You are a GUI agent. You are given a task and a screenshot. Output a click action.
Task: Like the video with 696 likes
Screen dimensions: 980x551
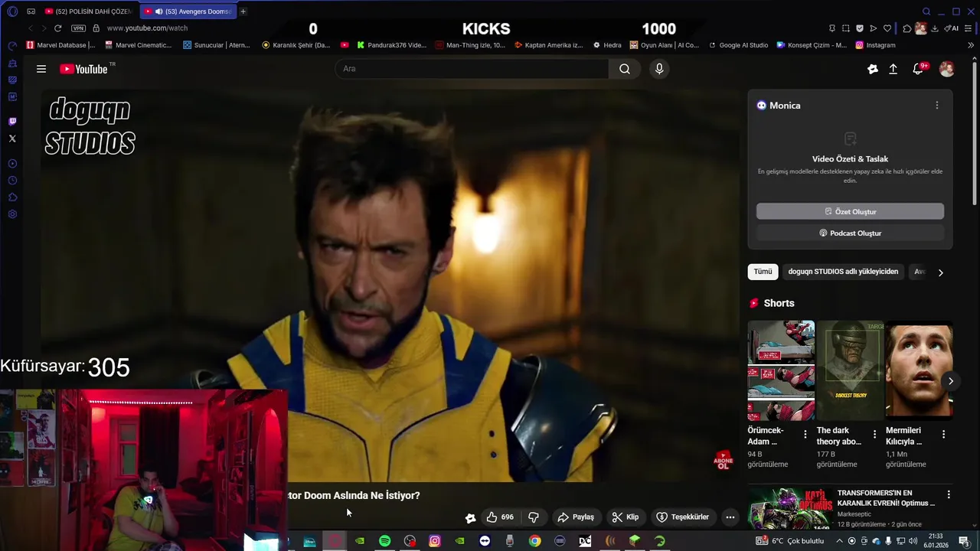pos(499,517)
